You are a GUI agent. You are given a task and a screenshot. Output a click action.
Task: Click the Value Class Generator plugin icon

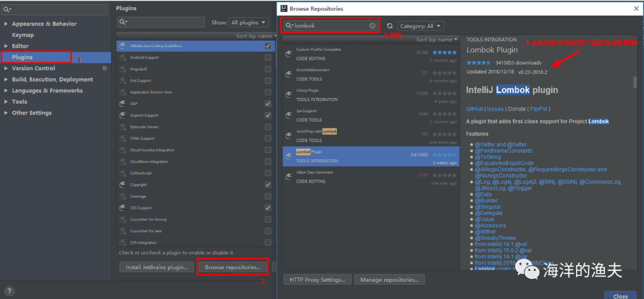(289, 177)
